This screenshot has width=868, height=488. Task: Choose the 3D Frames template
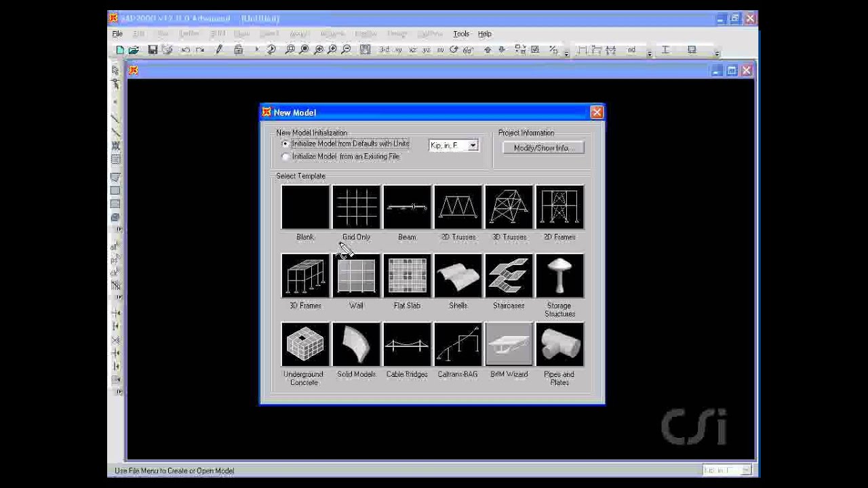[305, 276]
